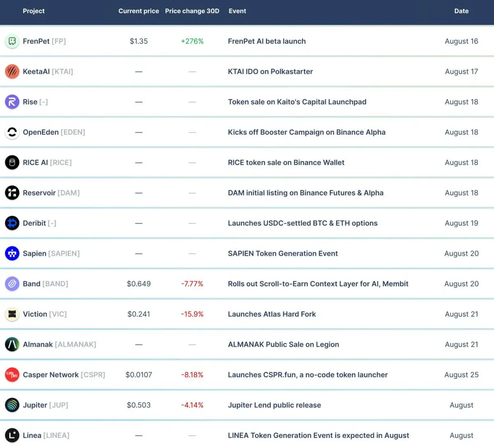The height and width of the screenshot is (448, 494).
Task: Open the Viction [VIC] project name
Action: click(45, 314)
